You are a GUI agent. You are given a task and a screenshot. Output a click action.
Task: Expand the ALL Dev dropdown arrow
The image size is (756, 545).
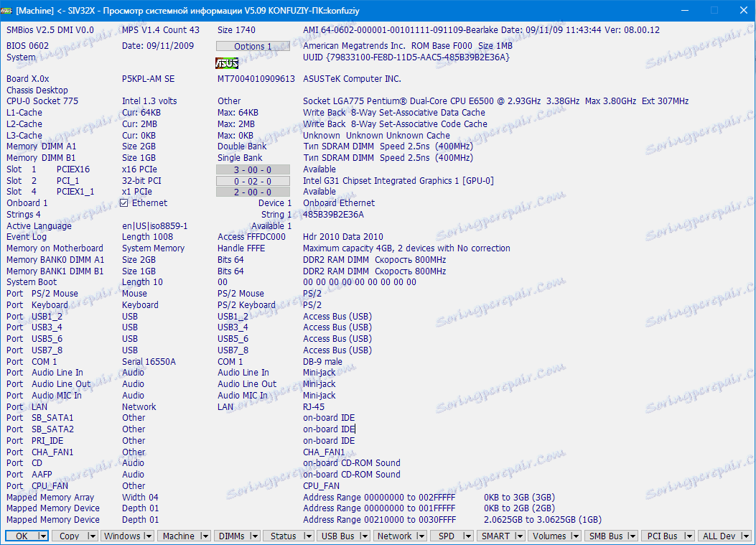pyautogui.click(x=745, y=536)
